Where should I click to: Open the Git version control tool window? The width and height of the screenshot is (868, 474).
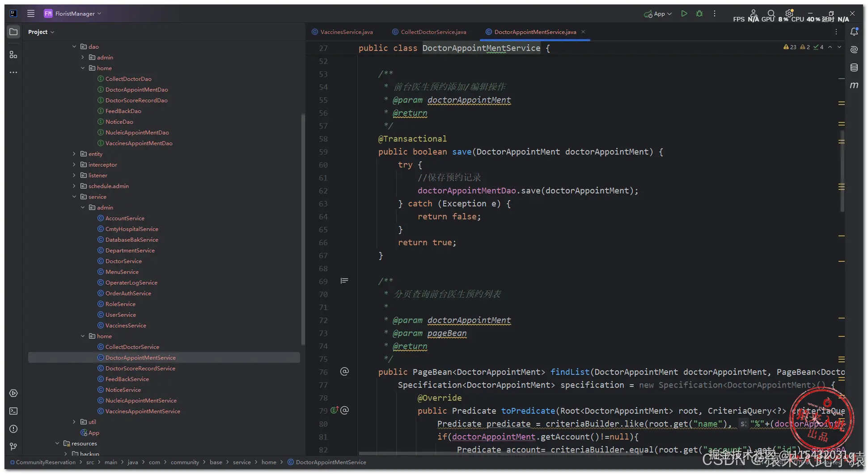coord(13,447)
